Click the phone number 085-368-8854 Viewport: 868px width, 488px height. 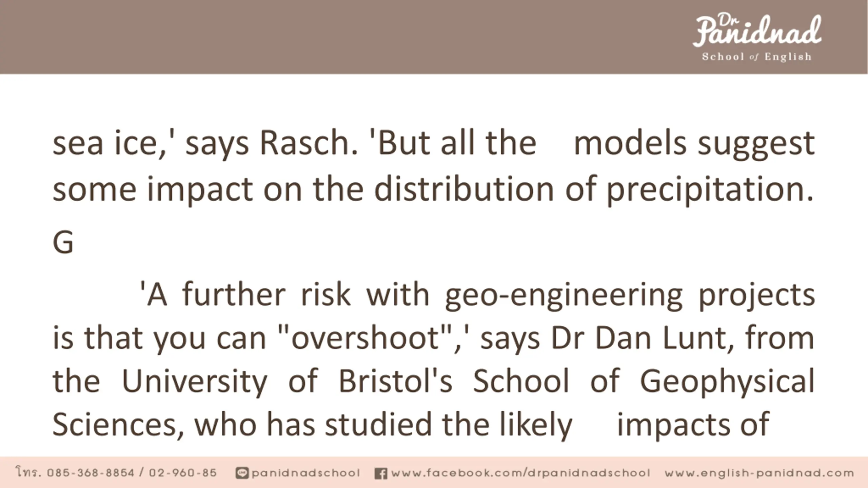tap(91, 473)
